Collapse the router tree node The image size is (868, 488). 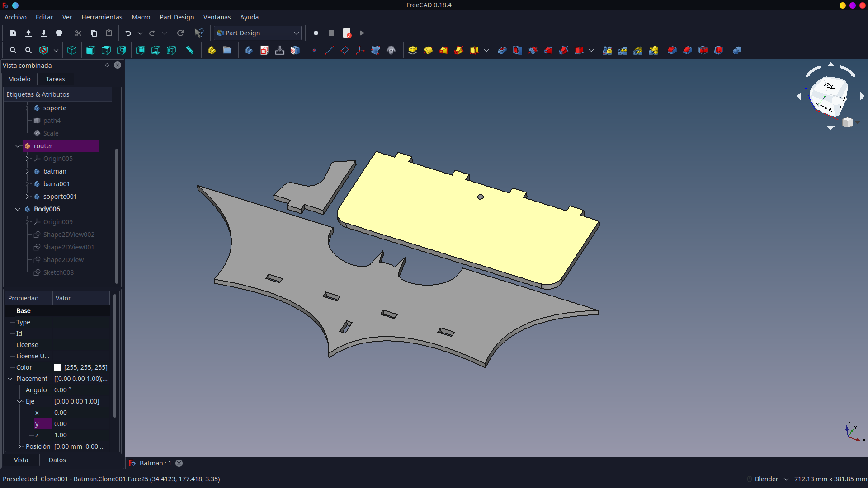(x=18, y=146)
